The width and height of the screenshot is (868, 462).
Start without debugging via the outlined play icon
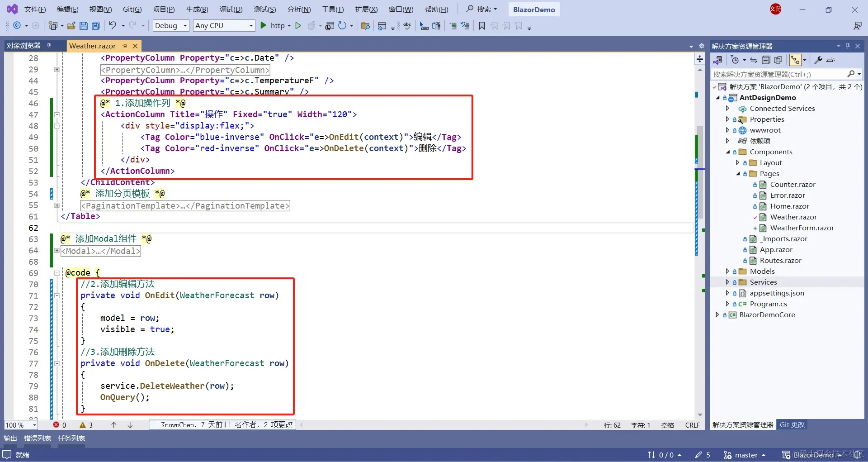298,26
